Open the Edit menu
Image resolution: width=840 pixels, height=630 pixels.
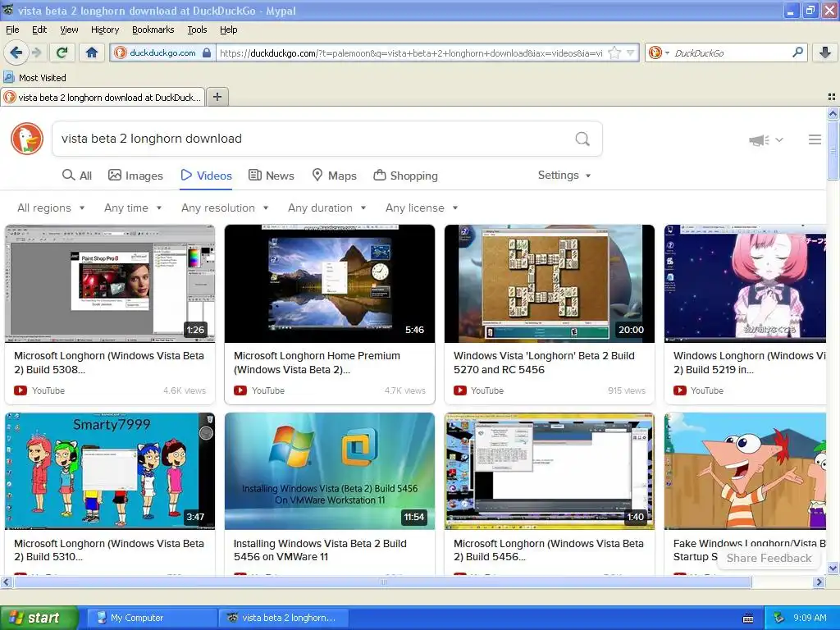39,30
